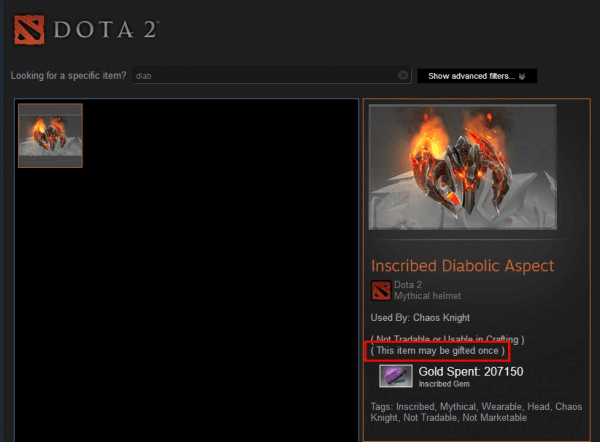Click the small Dota 2 game icon in the item details
This screenshot has width=600, height=442.
pyautogui.click(x=381, y=290)
